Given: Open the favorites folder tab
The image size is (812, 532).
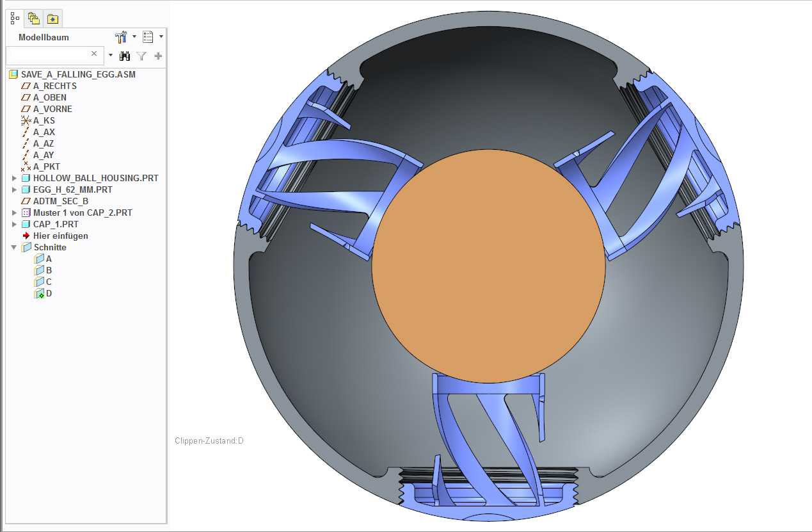Looking at the screenshot, I should 52,19.
